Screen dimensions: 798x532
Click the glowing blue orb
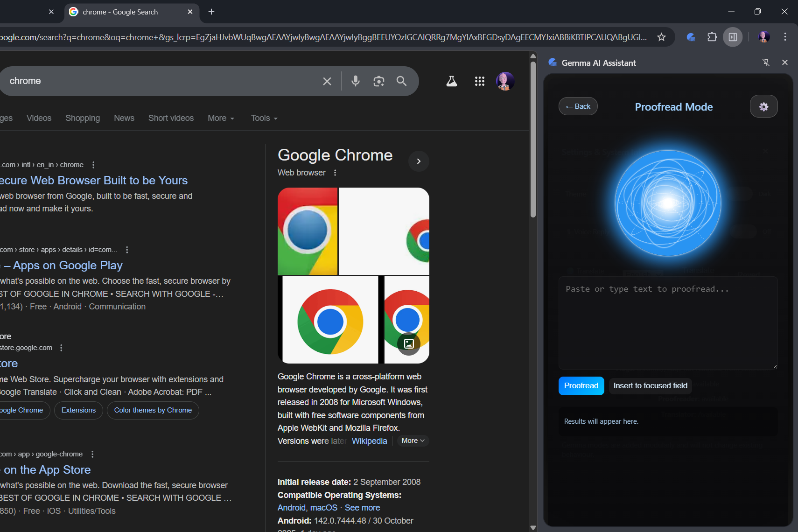coord(668,203)
